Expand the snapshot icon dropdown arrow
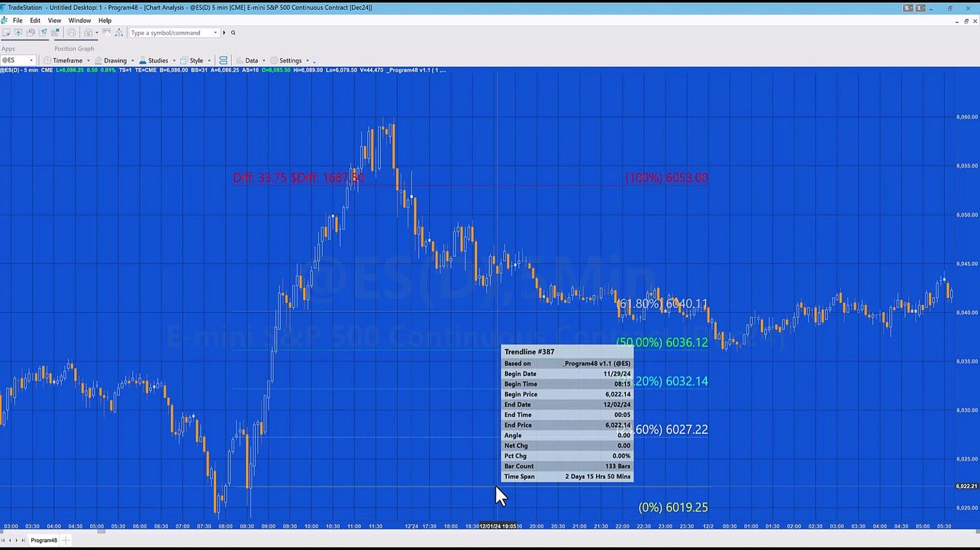 97,33
